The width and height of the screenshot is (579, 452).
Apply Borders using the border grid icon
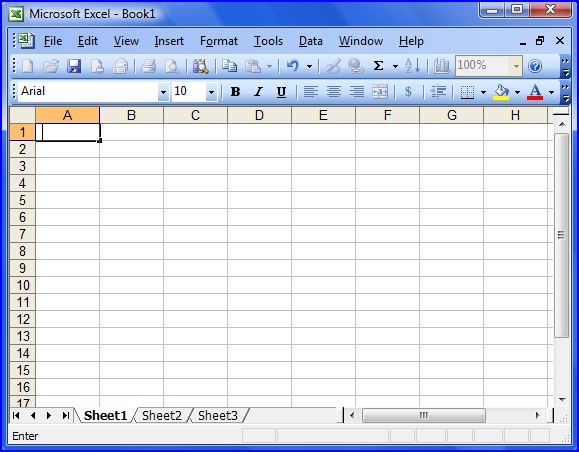point(467,92)
